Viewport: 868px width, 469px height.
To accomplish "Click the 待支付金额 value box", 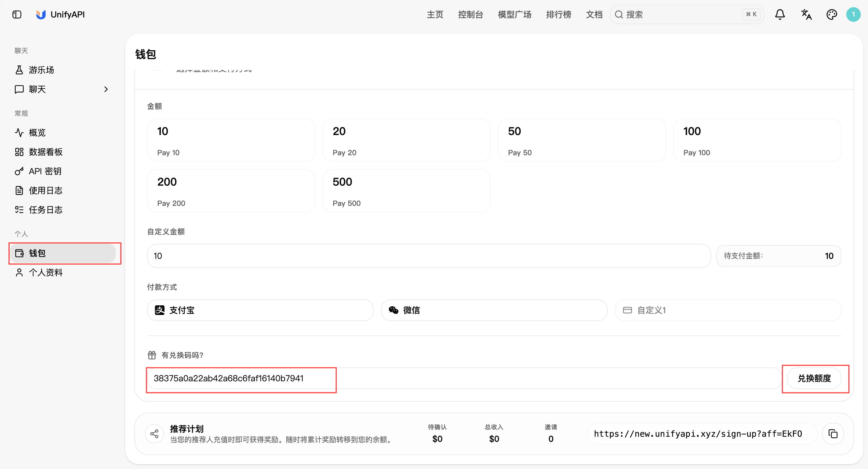I will click(x=778, y=256).
